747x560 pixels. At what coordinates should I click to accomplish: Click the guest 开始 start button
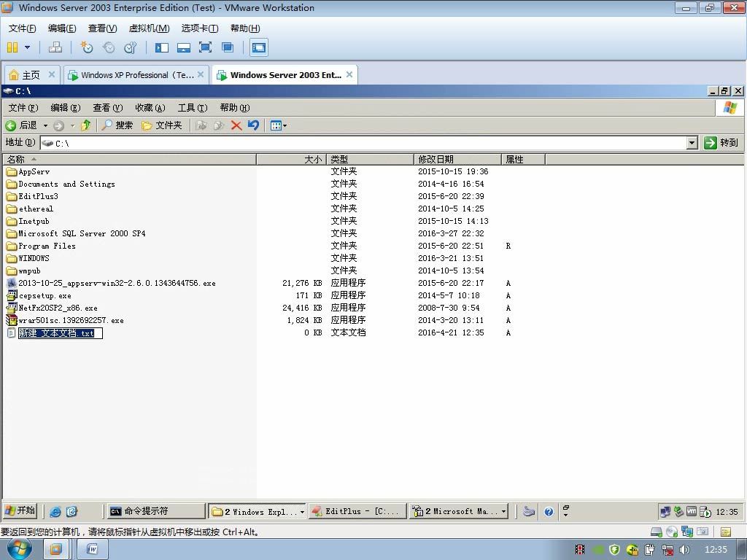pyautogui.click(x=20, y=511)
